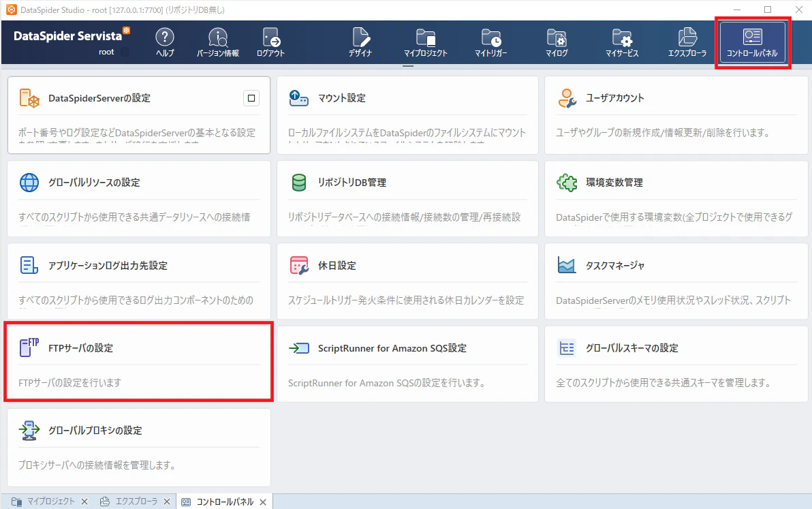Open アプリケーションログ出力先設定 title

point(108,265)
